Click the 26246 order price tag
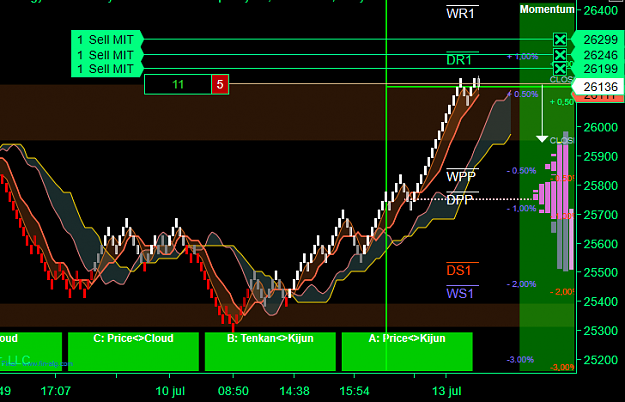 (x=597, y=55)
